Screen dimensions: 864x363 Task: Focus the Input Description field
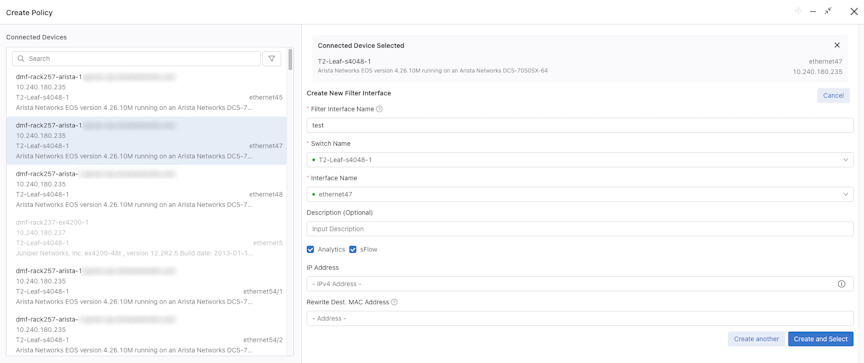(580, 229)
